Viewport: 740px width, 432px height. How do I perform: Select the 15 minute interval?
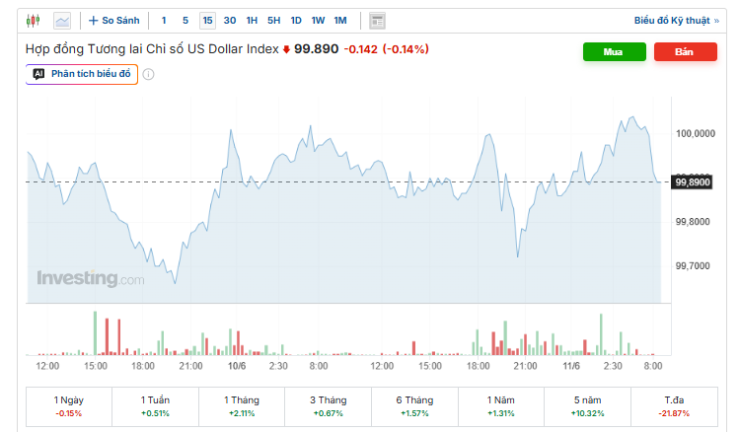(207, 21)
